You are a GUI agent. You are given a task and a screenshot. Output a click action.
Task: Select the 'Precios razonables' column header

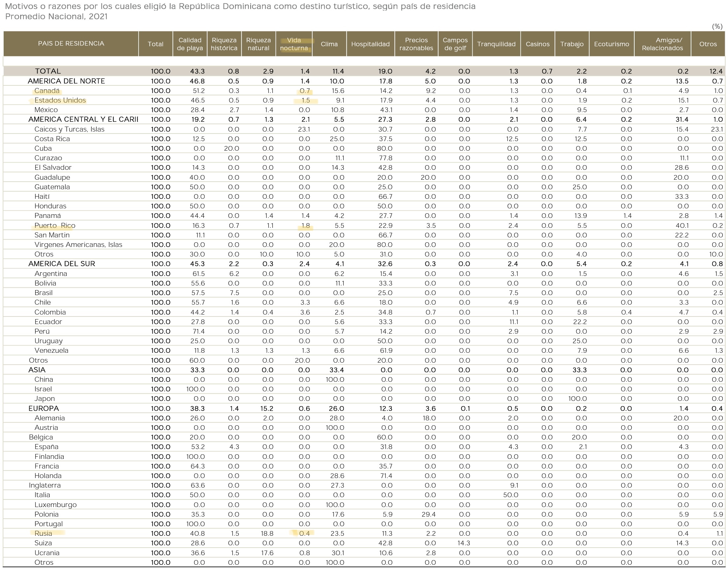416,44
